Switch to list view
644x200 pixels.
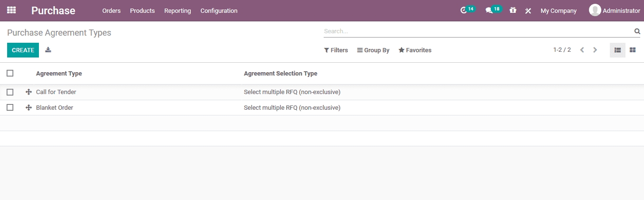tap(617, 50)
